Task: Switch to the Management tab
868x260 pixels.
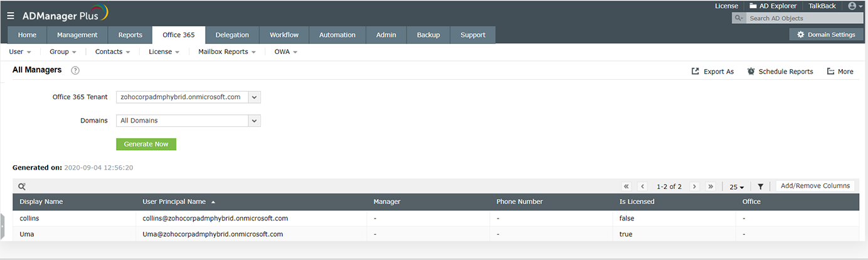Action: [77, 35]
